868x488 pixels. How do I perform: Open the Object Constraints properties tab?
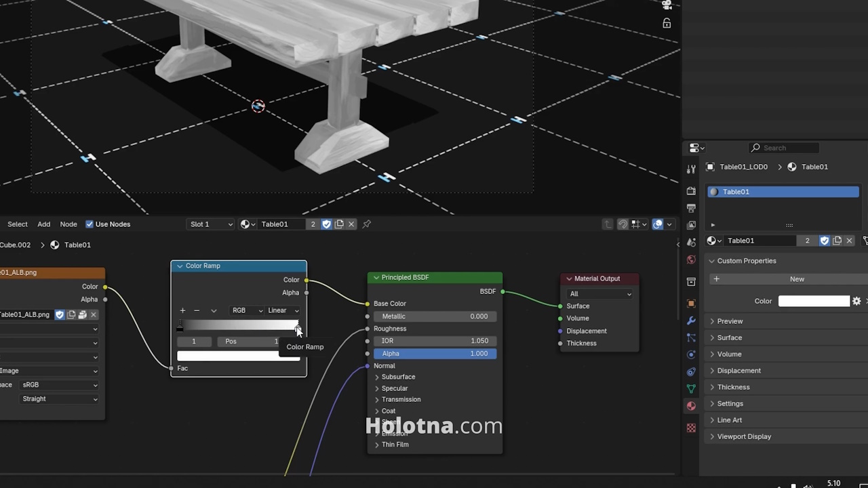(x=691, y=371)
